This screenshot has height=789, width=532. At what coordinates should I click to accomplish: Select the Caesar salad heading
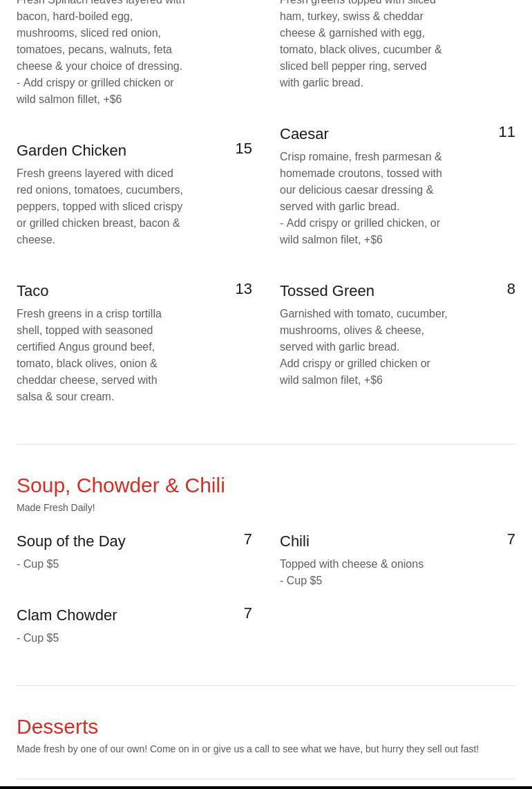coord(304,133)
